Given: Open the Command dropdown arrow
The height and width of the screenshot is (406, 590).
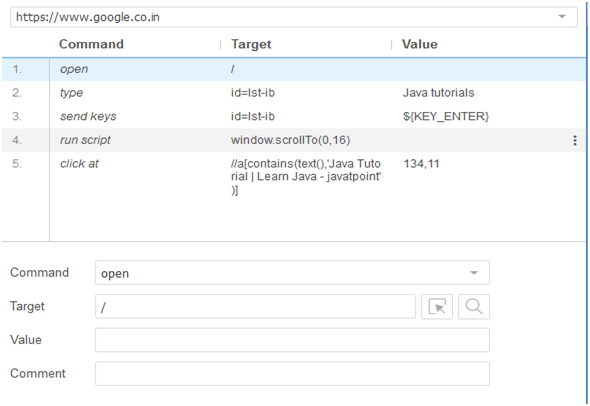Looking at the screenshot, I should [x=474, y=273].
